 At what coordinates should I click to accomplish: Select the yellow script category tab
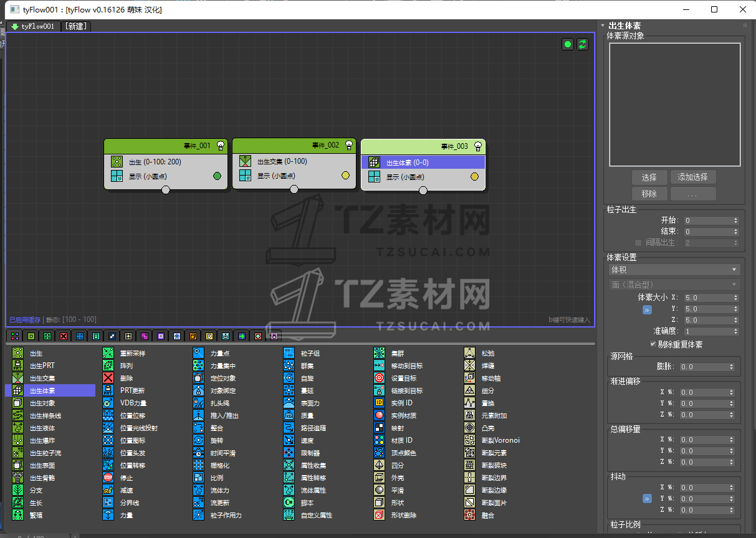pyautogui.click(x=209, y=336)
